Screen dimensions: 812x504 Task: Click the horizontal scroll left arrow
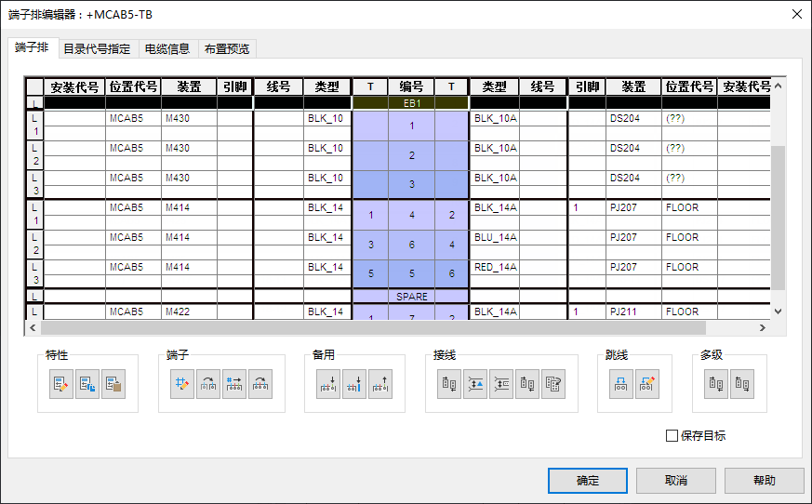pos(33,327)
